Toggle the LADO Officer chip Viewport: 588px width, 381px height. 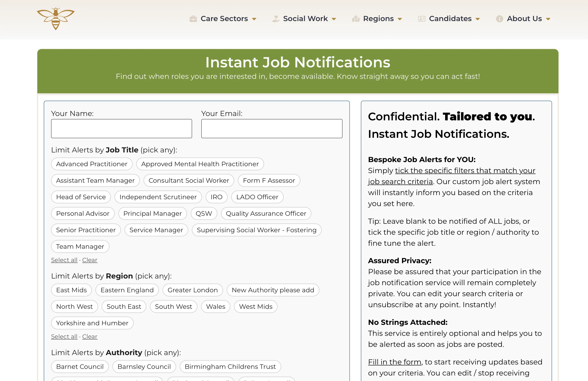pos(257,197)
